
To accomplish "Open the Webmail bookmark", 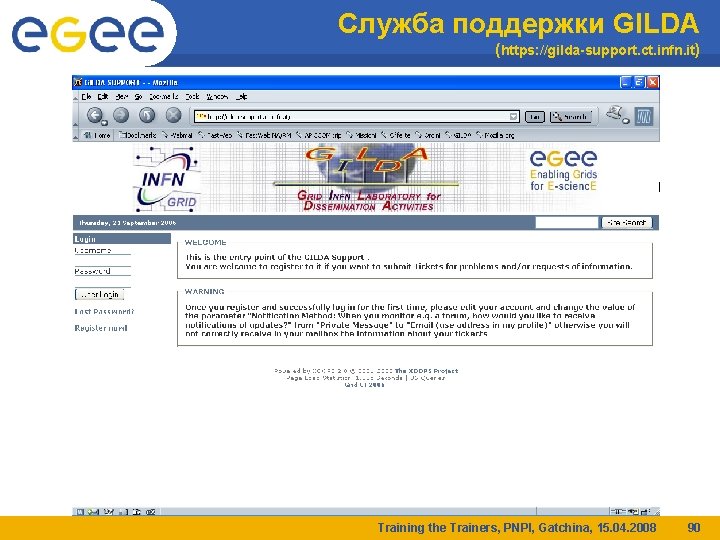I will [177, 135].
